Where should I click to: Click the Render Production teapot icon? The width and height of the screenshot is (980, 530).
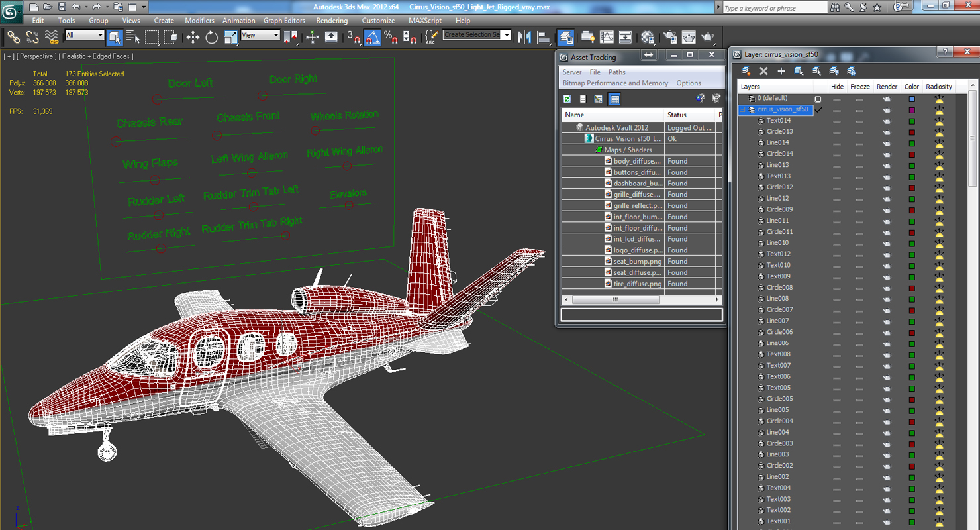click(x=708, y=37)
